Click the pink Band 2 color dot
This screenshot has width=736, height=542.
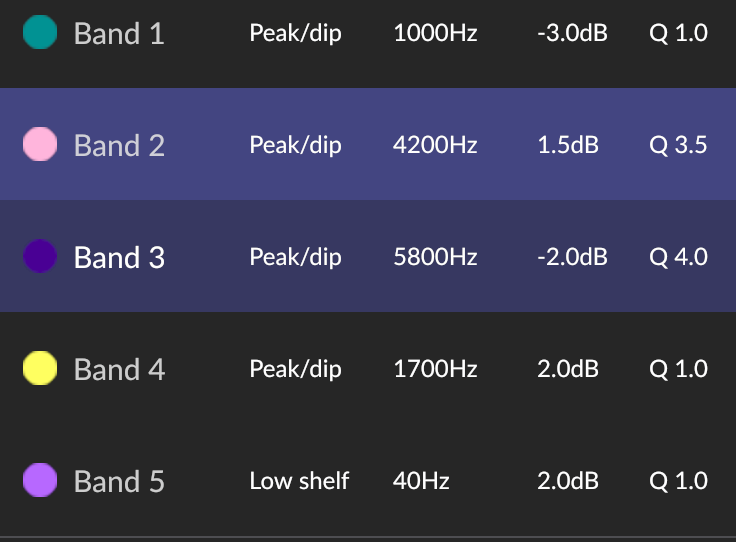pos(40,145)
